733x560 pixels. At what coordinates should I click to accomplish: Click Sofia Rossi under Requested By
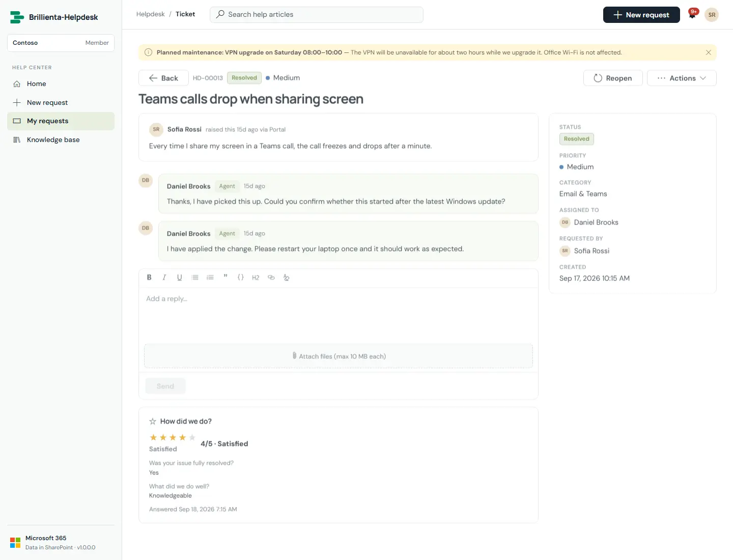click(591, 251)
